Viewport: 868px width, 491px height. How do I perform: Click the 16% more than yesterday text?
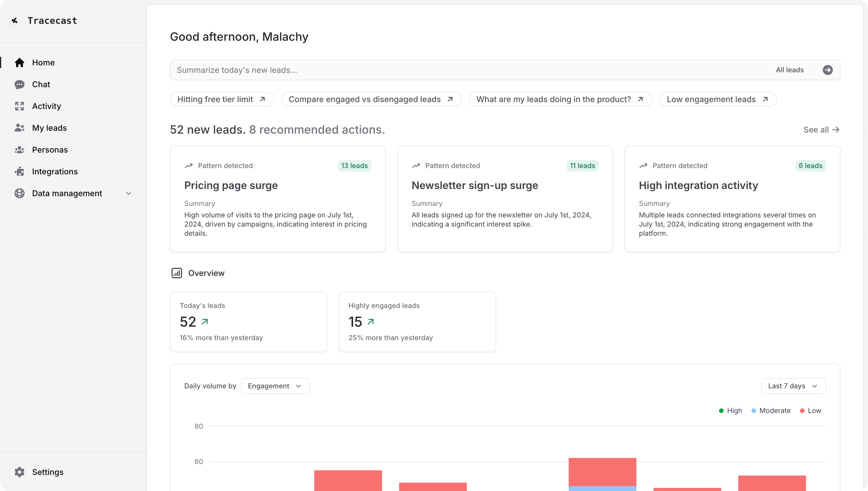221,338
